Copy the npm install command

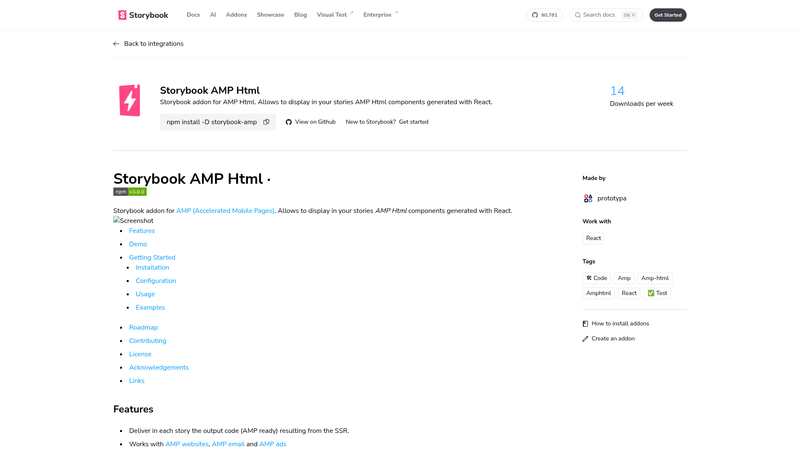coord(266,122)
